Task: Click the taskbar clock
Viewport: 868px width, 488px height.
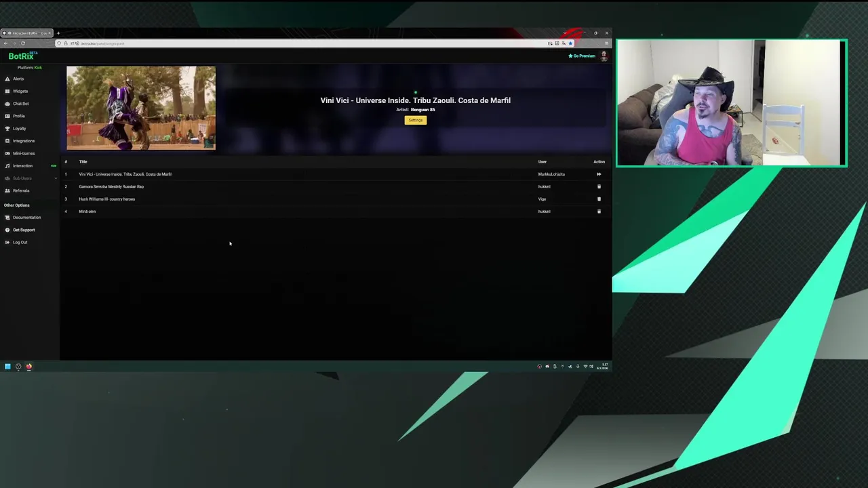Action: (x=604, y=367)
